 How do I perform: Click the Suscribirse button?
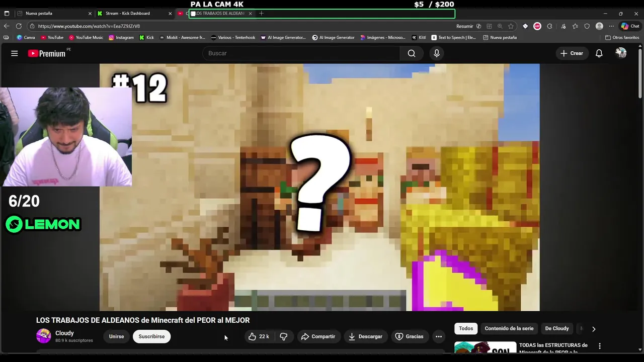tap(151, 336)
